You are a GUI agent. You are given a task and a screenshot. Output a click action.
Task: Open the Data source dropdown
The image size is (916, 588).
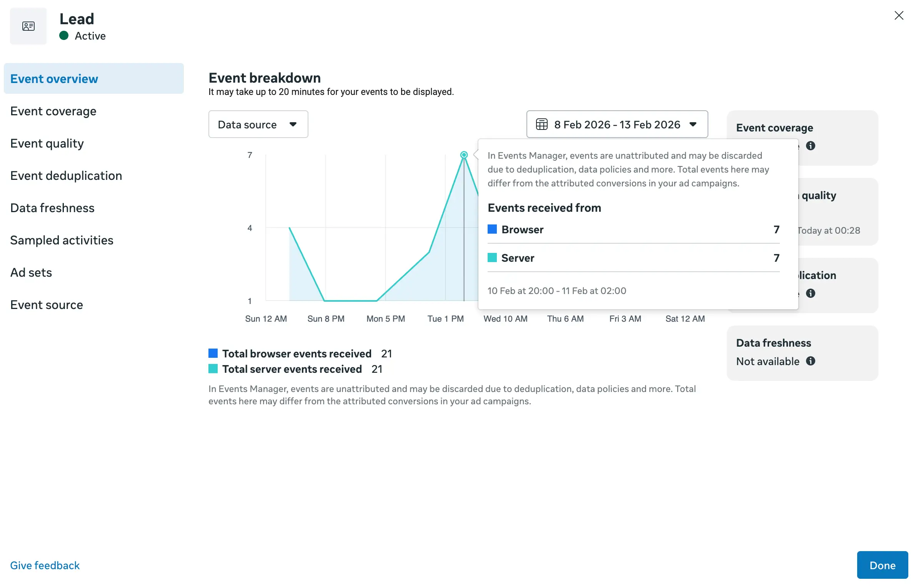258,124
